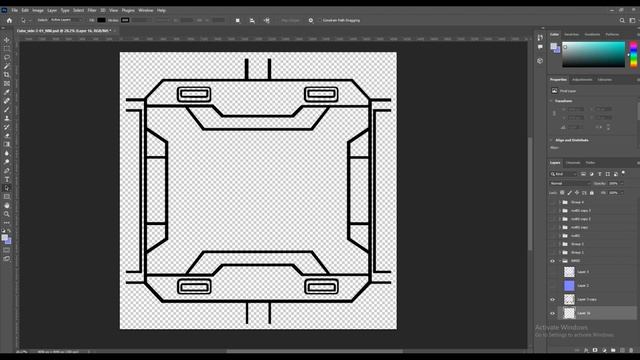
Task: Open the Window menu
Action: pos(146,10)
